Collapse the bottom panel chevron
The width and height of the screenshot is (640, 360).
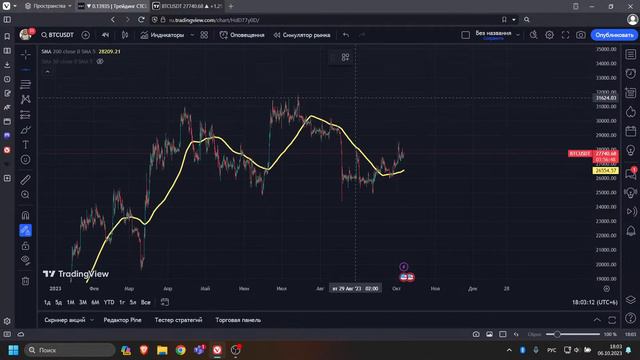coord(597,320)
